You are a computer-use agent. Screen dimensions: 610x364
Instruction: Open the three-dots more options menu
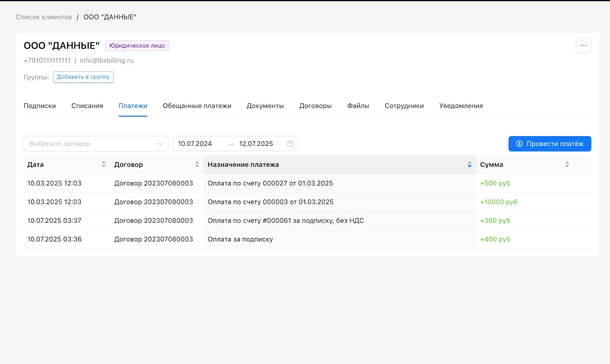click(x=583, y=45)
